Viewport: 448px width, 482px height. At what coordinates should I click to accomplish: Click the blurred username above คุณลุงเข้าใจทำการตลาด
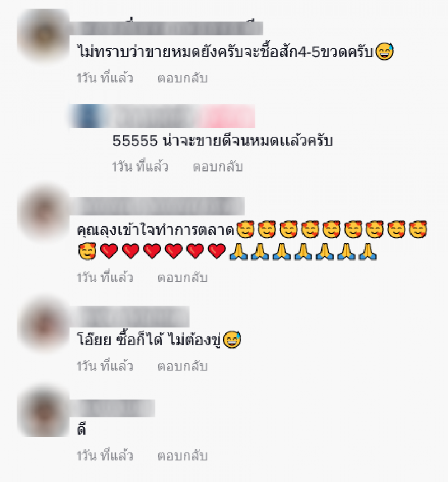(x=157, y=206)
